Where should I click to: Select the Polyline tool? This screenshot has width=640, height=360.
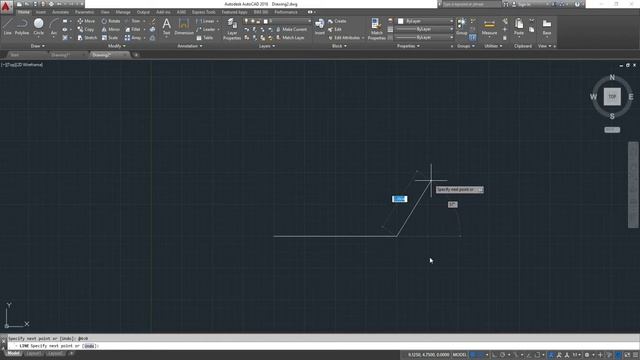22,27
